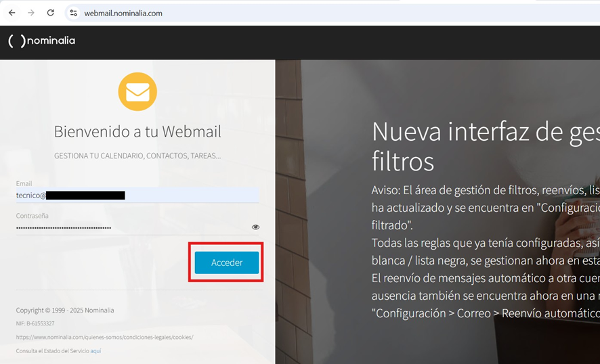Click the Copyright 1999 - 2025 Nominalia text

point(65,311)
